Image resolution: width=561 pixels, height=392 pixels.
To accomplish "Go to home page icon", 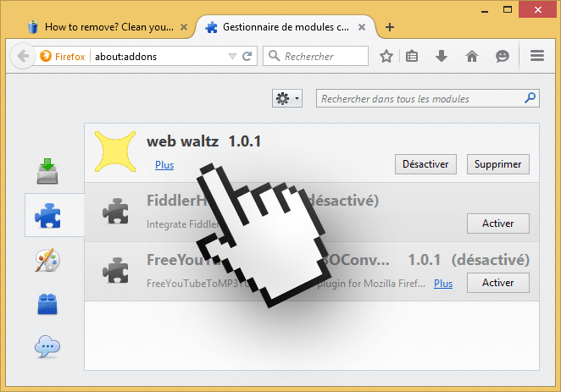I will click(472, 56).
